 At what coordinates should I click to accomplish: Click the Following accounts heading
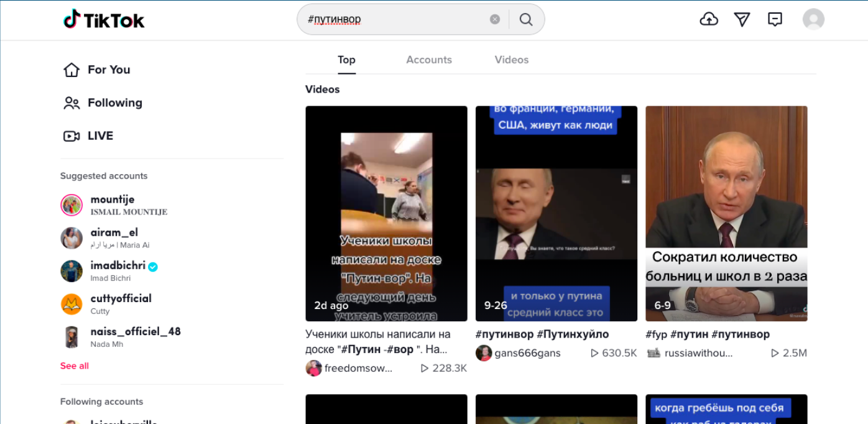[x=101, y=402]
